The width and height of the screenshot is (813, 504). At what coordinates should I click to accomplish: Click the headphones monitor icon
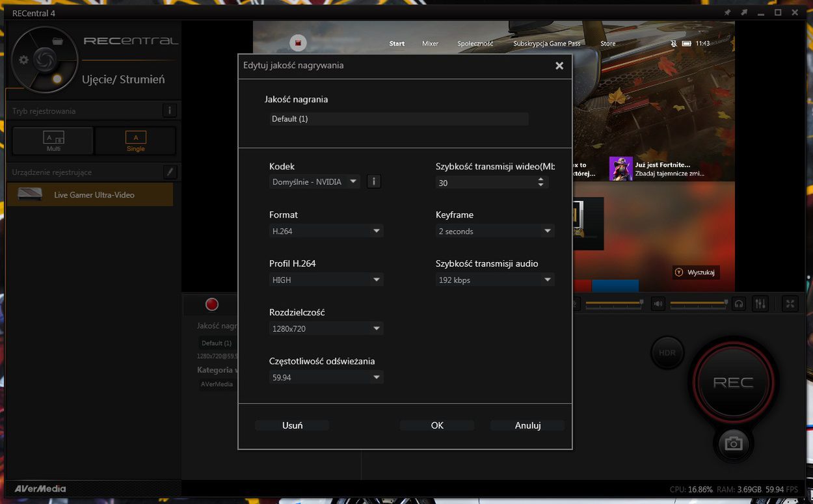(739, 304)
